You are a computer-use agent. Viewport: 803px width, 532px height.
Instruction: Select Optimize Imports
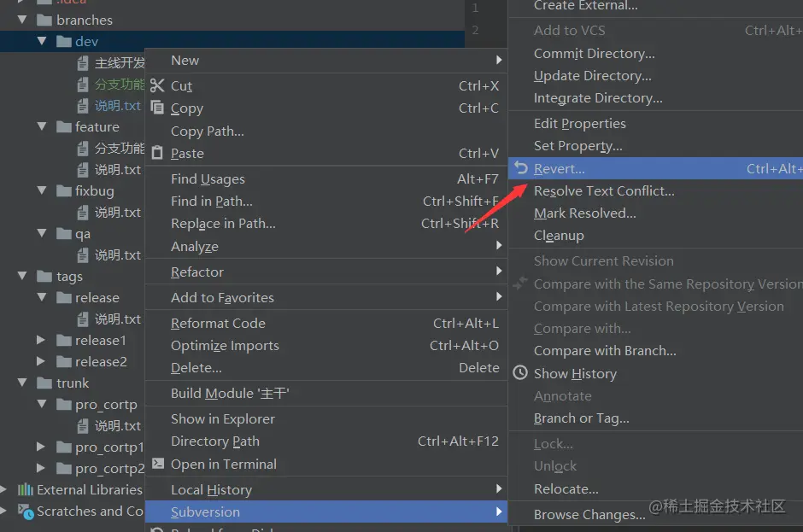point(326,346)
